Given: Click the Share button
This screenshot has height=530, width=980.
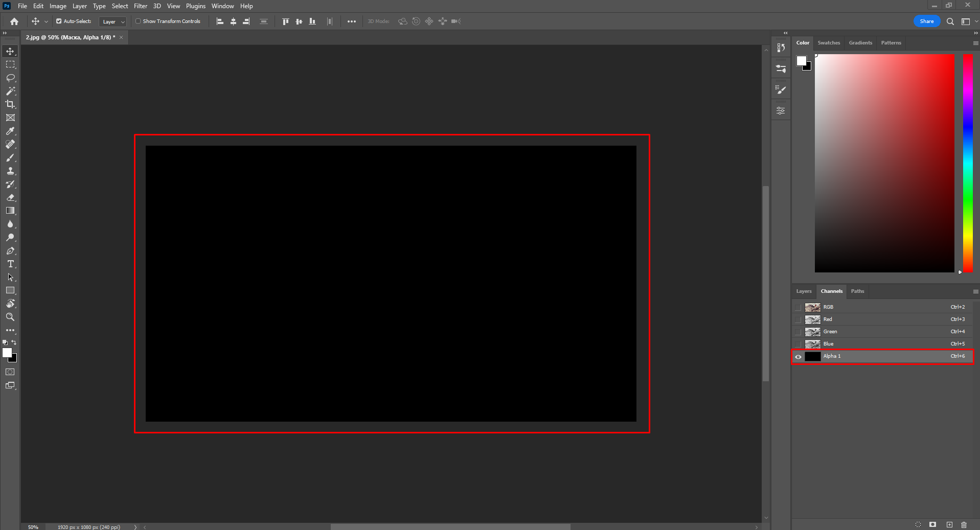Looking at the screenshot, I should click(926, 21).
